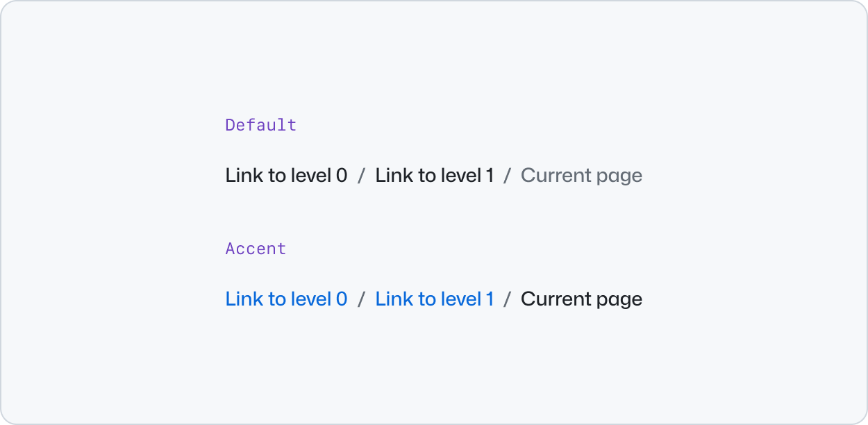Click 'Link to level 0' in Accent breadcrumb
The image size is (868, 425).
pos(286,299)
